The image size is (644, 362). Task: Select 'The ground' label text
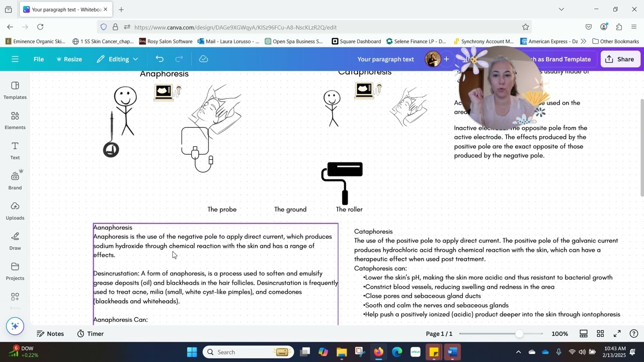[290, 209]
